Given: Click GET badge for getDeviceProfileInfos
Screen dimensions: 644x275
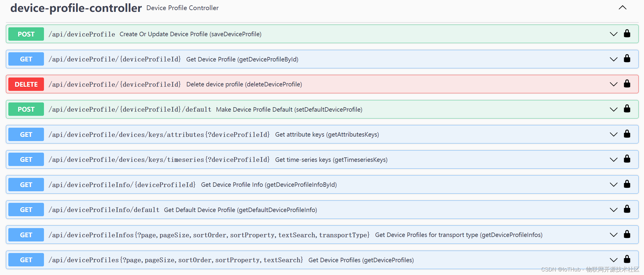Looking at the screenshot, I should coord(26,235).
